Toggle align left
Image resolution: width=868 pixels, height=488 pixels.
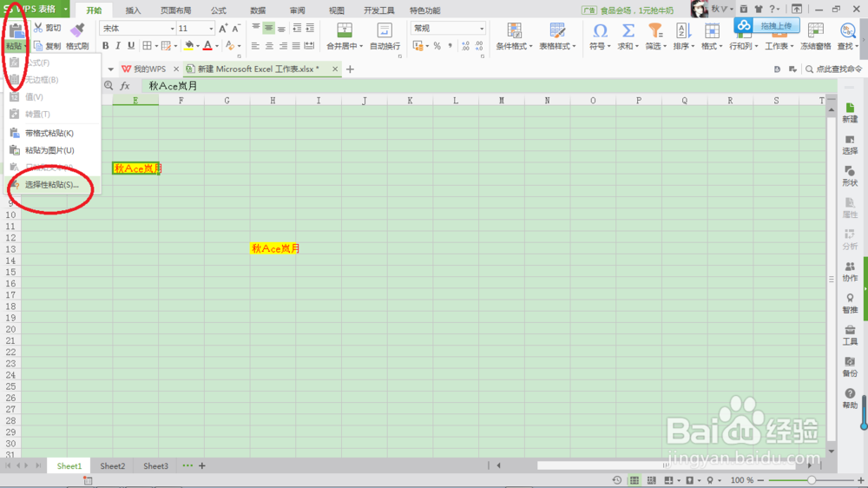[255, 46]
